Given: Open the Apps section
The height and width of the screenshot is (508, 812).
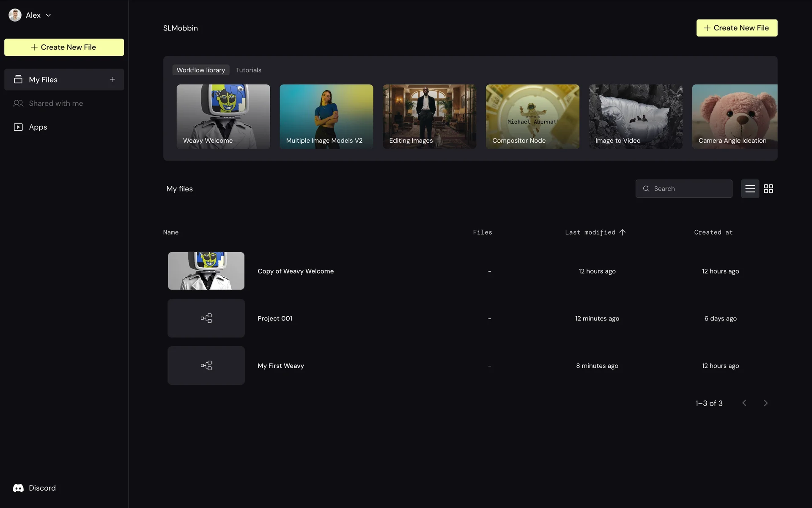Looking at the screenshot, I should [38, 127].
